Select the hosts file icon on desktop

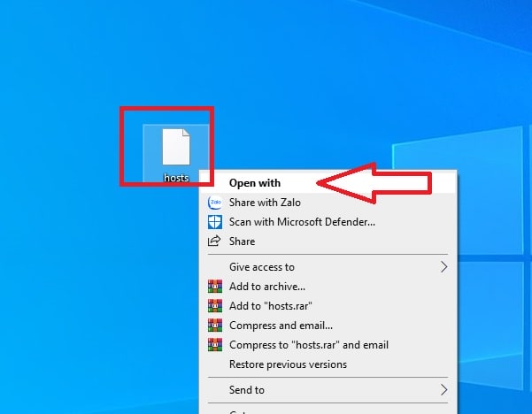[176, 147]
